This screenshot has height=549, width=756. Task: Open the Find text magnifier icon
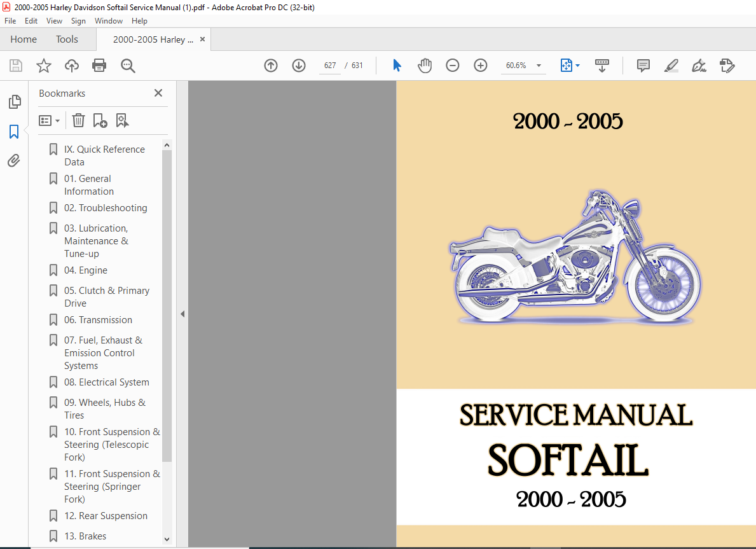[128, 66]
